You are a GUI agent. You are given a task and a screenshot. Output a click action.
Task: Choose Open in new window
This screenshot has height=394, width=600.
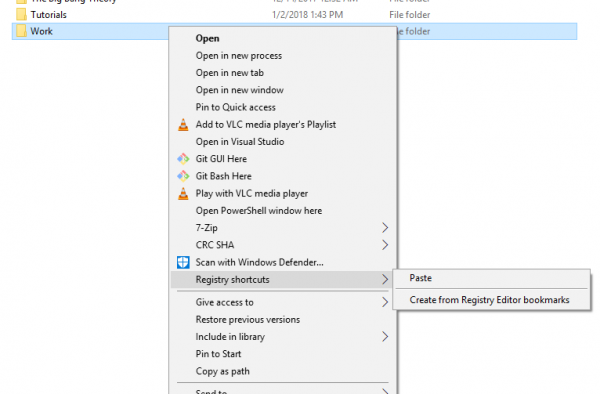click(282, 90)
